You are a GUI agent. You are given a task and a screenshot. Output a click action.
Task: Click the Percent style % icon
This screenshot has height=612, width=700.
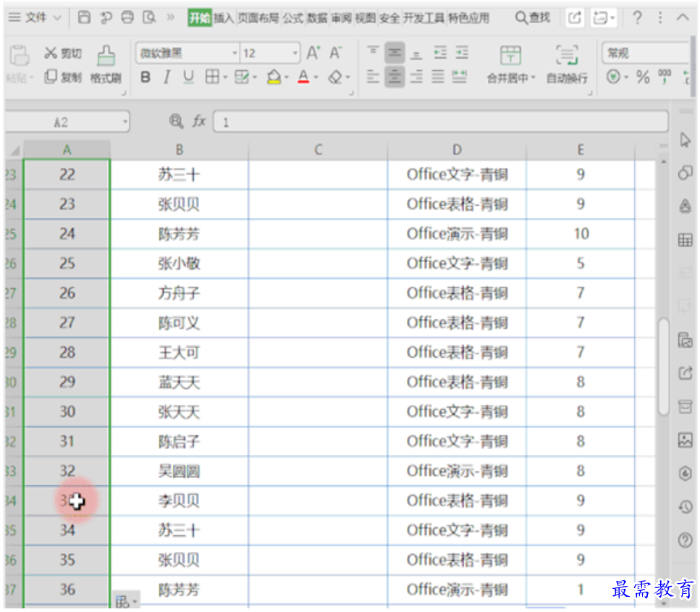point(643,77)
